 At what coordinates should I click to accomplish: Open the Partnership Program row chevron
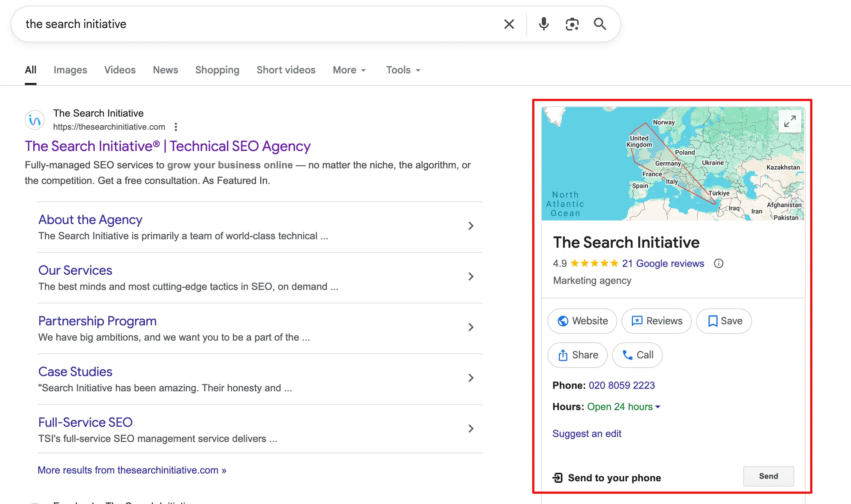[x=471, y=327]
